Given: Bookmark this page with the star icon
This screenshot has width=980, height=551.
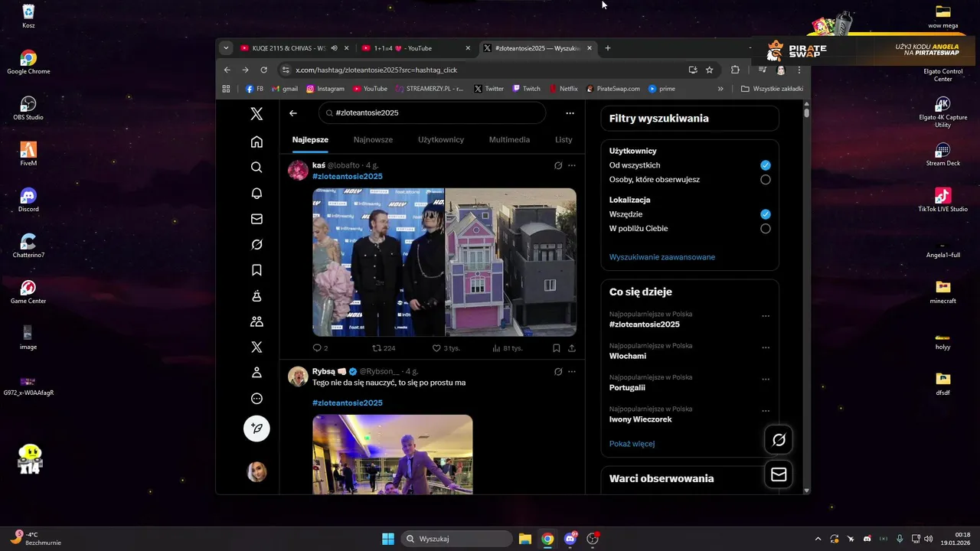Looking at the screenshot, I should tap(710, 70).
